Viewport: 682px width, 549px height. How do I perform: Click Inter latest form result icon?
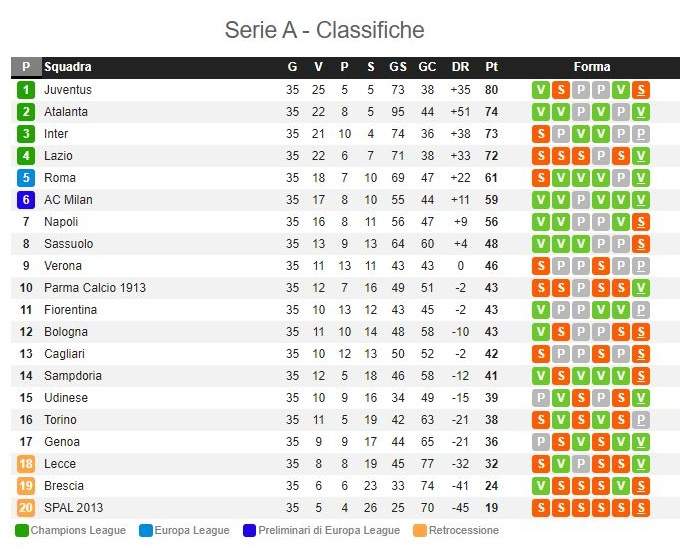point(641,134)
